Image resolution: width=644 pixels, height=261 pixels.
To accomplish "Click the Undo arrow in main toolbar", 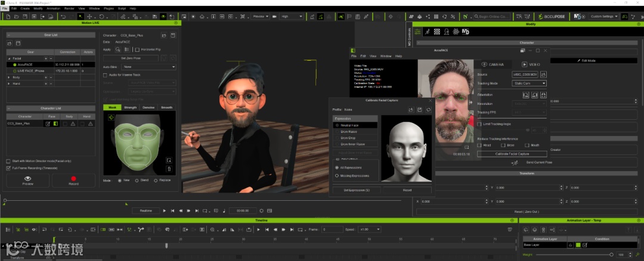I will [63, 17].
